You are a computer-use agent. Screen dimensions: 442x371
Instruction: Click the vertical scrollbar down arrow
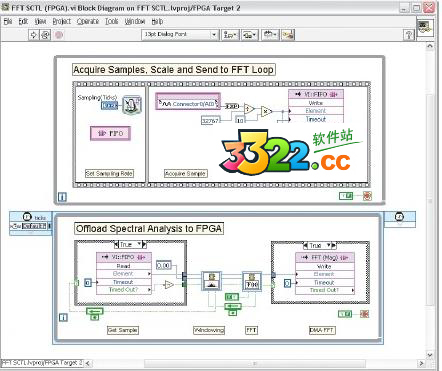point(430,355)
